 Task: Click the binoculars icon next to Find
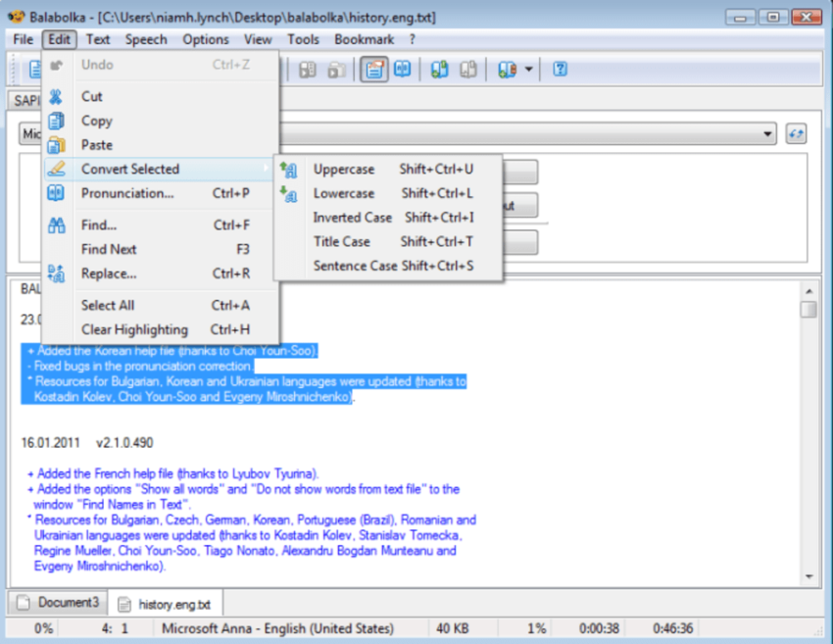pyautogui.click(x=56, y=224)
